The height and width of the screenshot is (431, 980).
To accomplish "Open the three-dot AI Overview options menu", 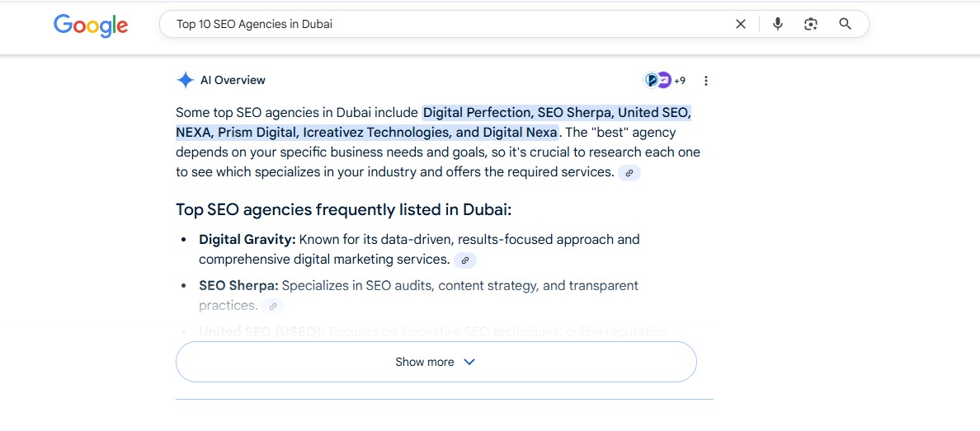I will (x=705, y=81).
